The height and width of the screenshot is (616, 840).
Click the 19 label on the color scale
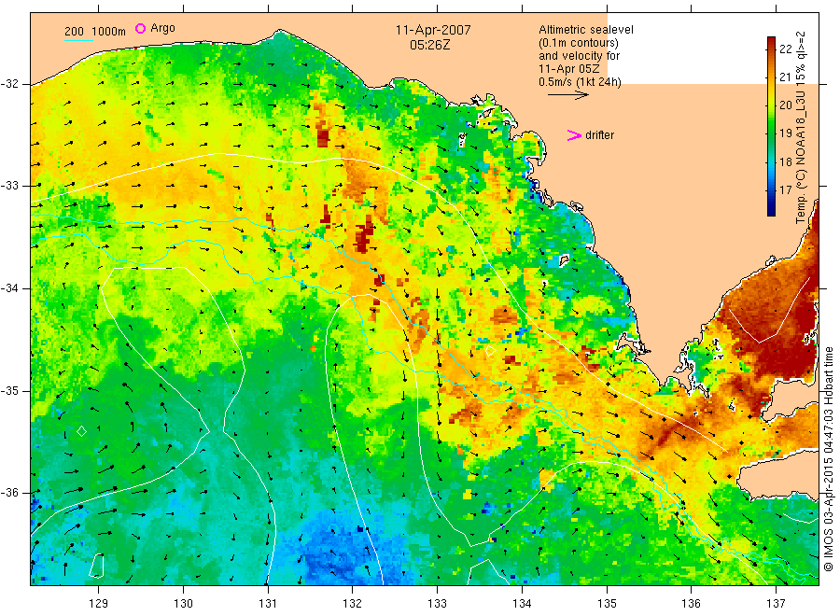point(785,133)
